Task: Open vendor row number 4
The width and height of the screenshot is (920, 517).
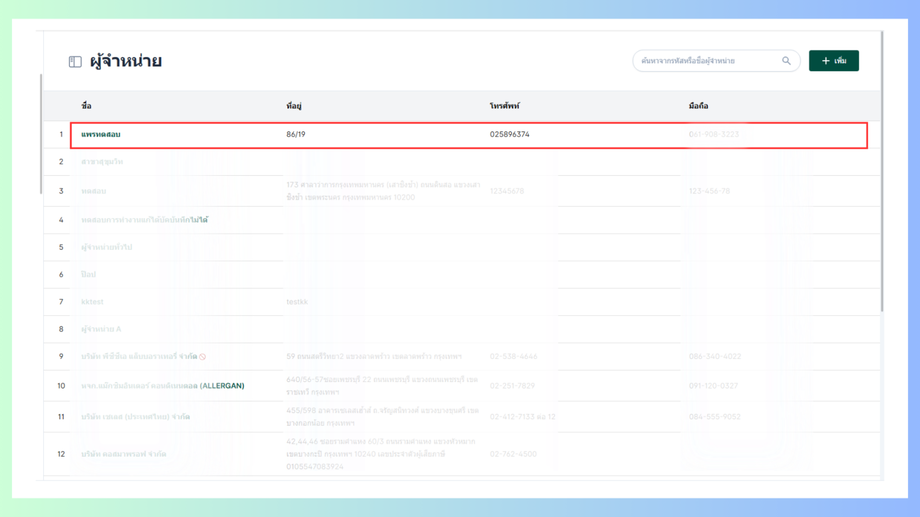Action: point(462,220)
